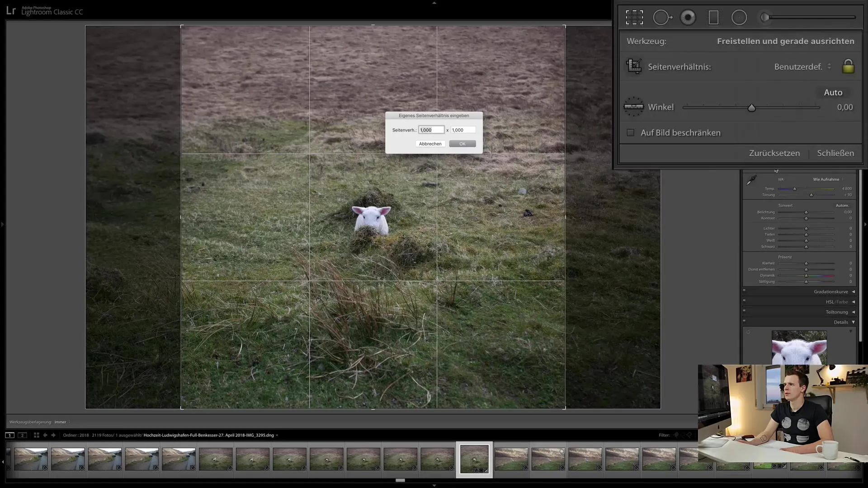The image size is (868, 488).
Task: Click the straighten level tool icon
Action: coord(633,107)
